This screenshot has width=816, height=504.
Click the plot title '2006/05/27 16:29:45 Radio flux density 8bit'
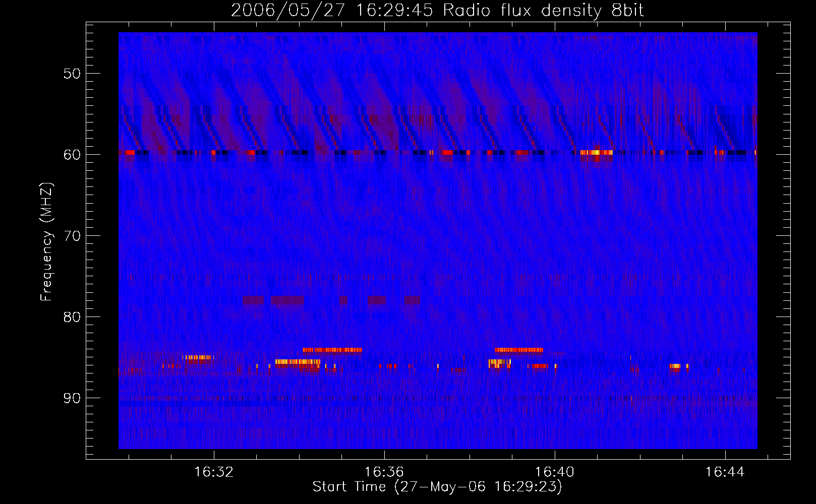point(438,11)
